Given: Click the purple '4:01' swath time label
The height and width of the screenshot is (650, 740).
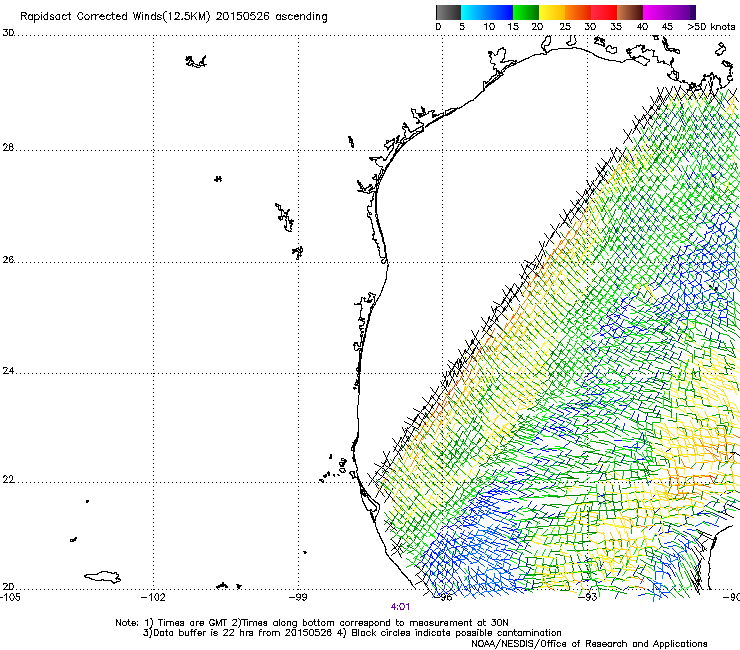Looking at the screenshot, I should [x=400, y=607].
